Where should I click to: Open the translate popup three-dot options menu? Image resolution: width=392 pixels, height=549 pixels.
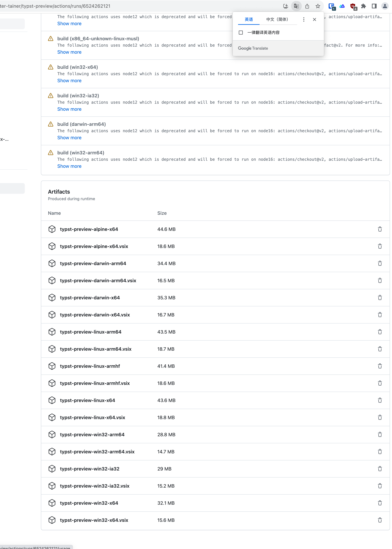tap(304, 19)
